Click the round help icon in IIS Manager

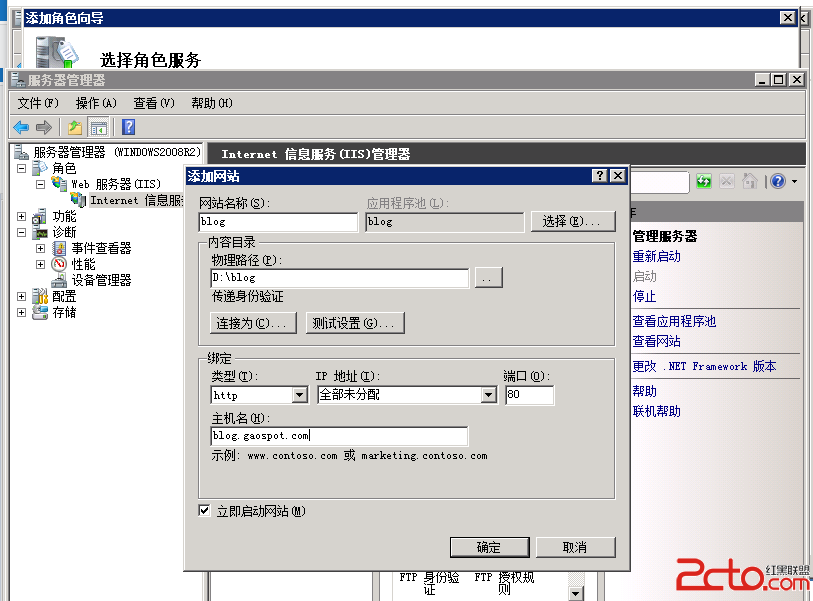coord(778,181)
